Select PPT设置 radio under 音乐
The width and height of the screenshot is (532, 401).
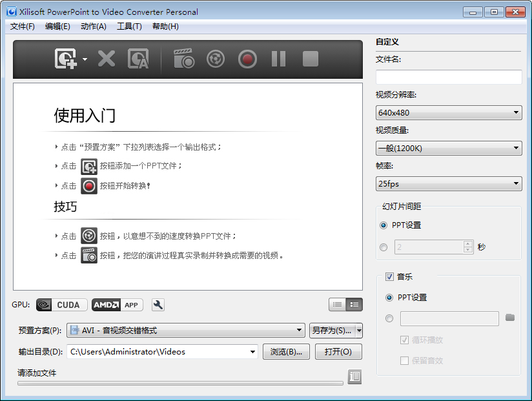click(x=389, y=298)
